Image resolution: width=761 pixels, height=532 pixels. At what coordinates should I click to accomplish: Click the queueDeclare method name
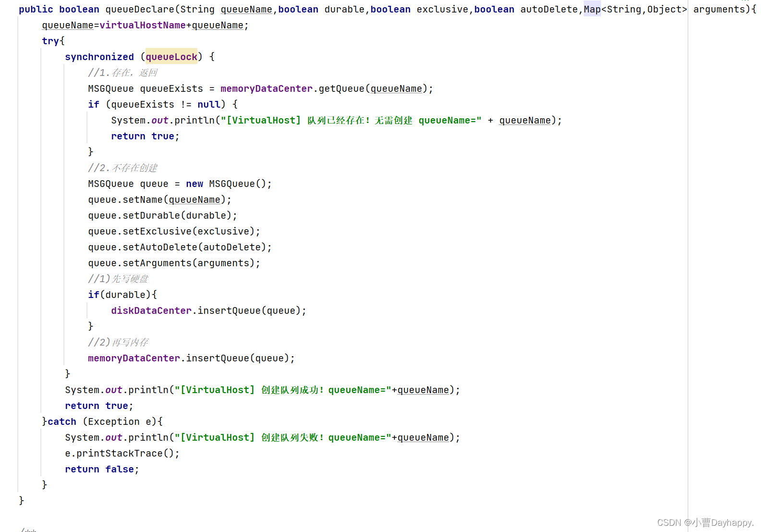tap(140, 9)
